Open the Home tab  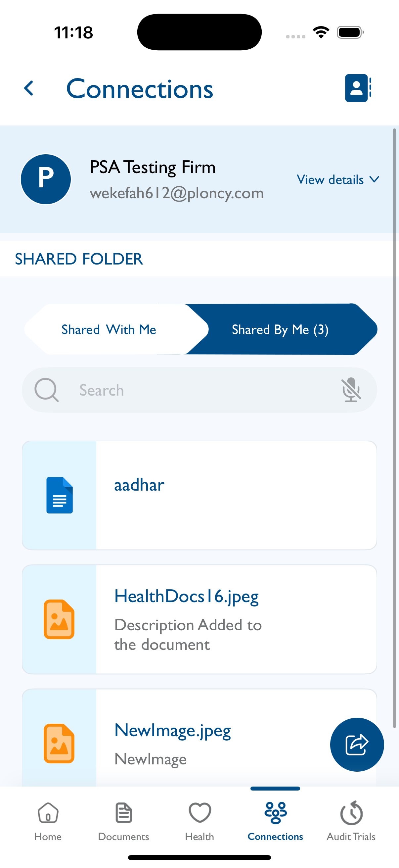click(48, 822)
